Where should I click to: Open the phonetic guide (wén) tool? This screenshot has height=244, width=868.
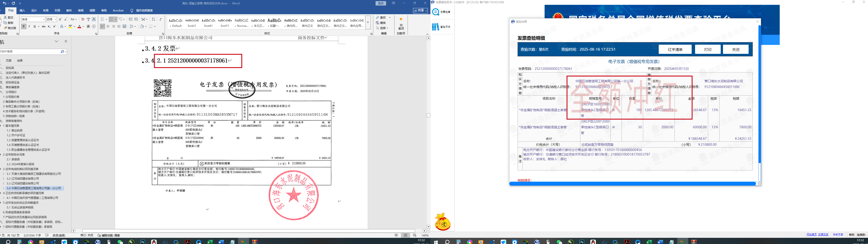click(88, 19)
